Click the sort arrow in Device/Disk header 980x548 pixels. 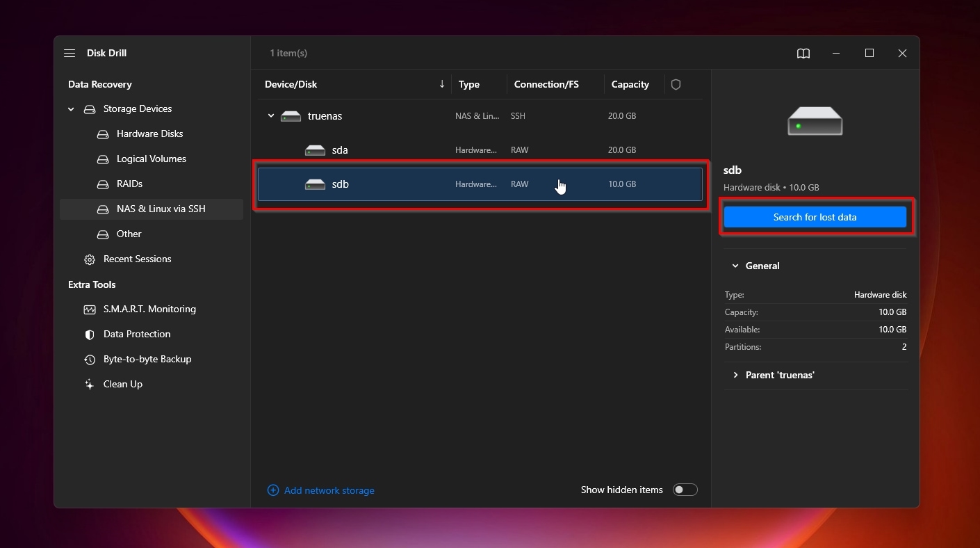(x=442, y=84)
